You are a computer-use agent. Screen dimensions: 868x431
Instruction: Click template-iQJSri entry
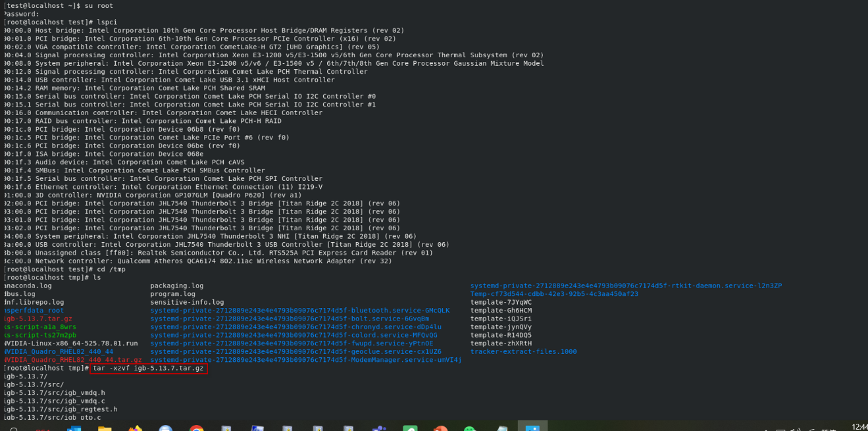501,318
